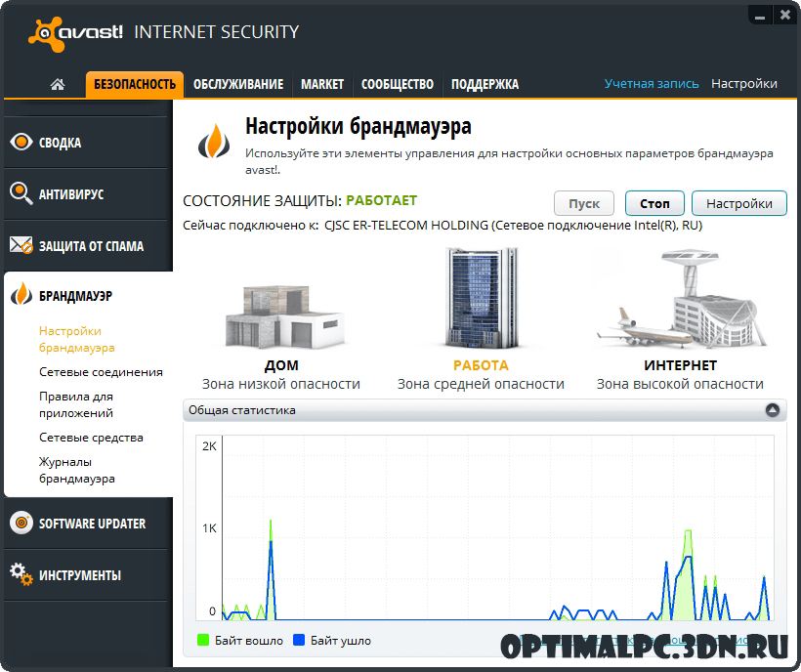Viewport: 801px width, 672px height.
Task: Click the РАБОТА zone label
Action: click(x=481, y=365)
